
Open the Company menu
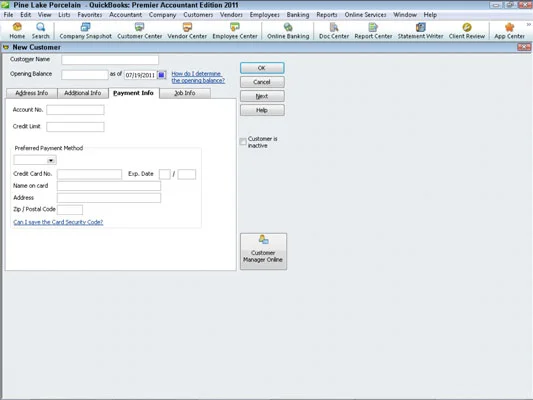pyautogui.click(x=162, y=15)
